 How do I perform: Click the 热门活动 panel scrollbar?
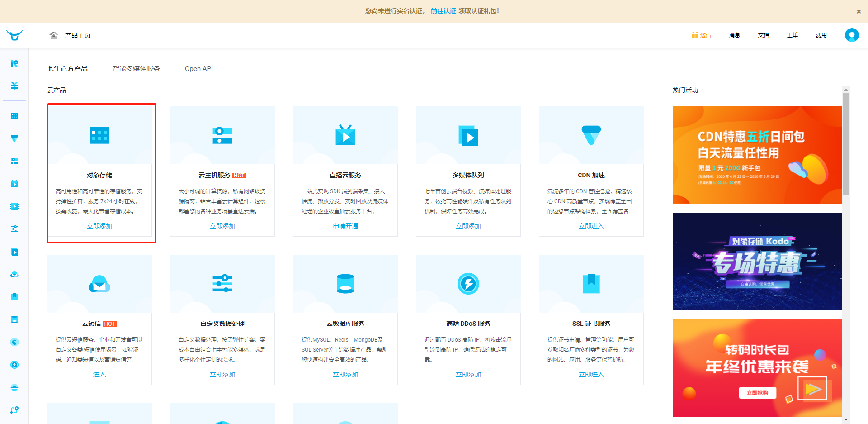tap(846, 145)
